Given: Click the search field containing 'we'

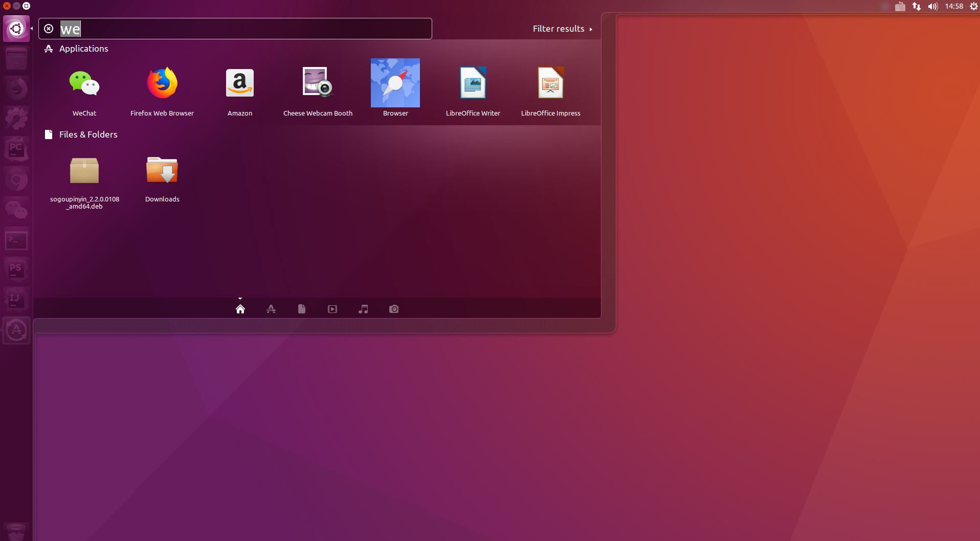Looking at the screenshot, I should click(235, 29).
